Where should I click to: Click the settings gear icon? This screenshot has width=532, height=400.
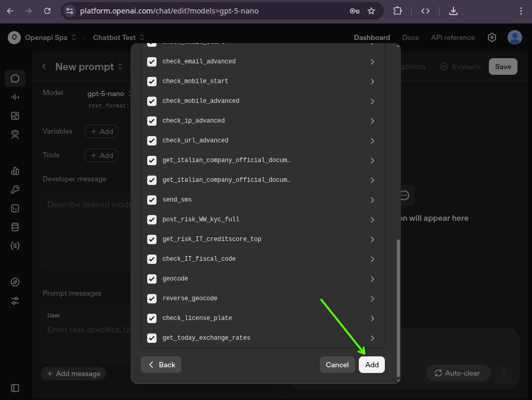tap(492, 37)
